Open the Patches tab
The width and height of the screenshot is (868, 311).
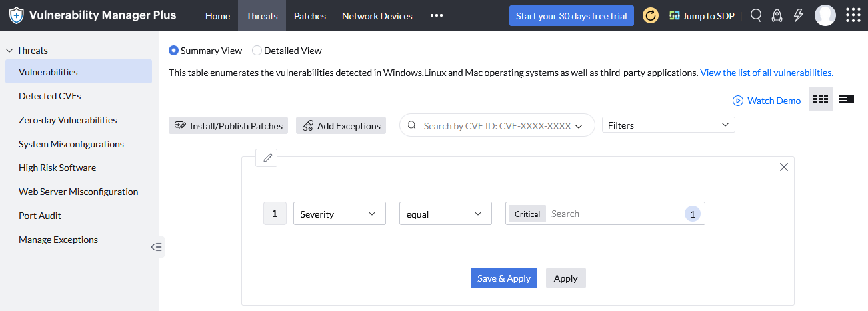coord(310,15)
